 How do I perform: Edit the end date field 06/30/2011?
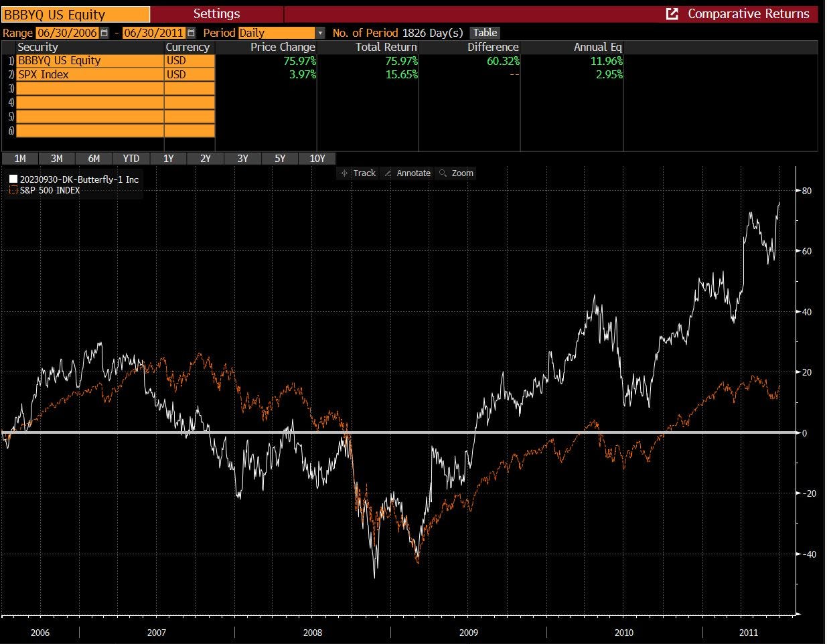click(x=155, y=33)
